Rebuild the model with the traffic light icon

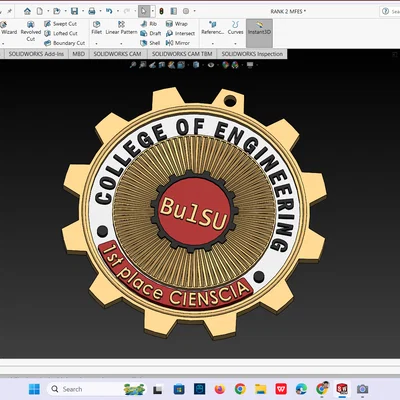point(162,11)
